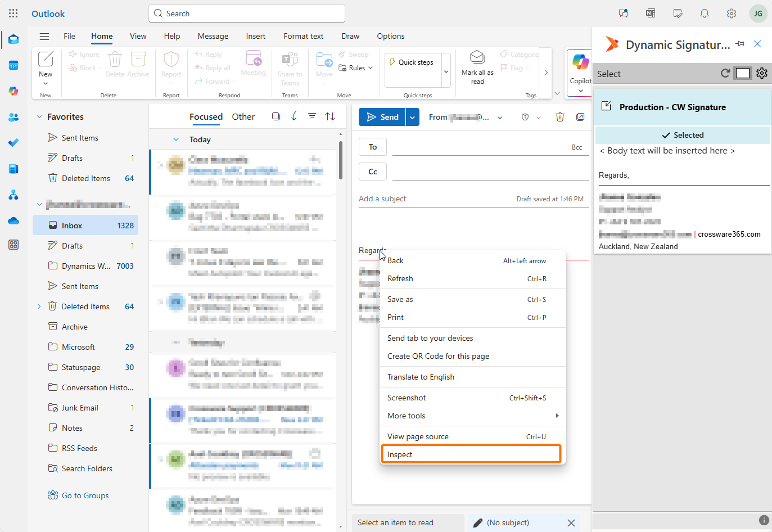Pin the Dynamic Signature pane

(740, 44)
